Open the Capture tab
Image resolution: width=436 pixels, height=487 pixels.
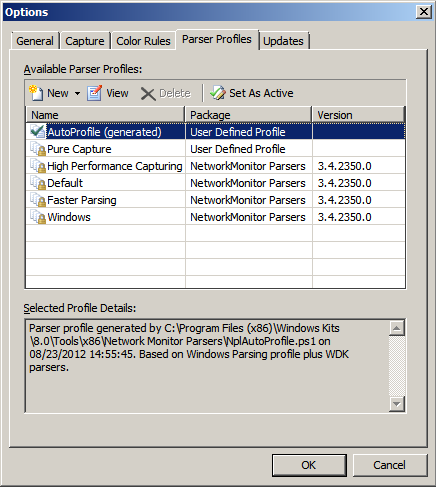[x=85, y=41]
